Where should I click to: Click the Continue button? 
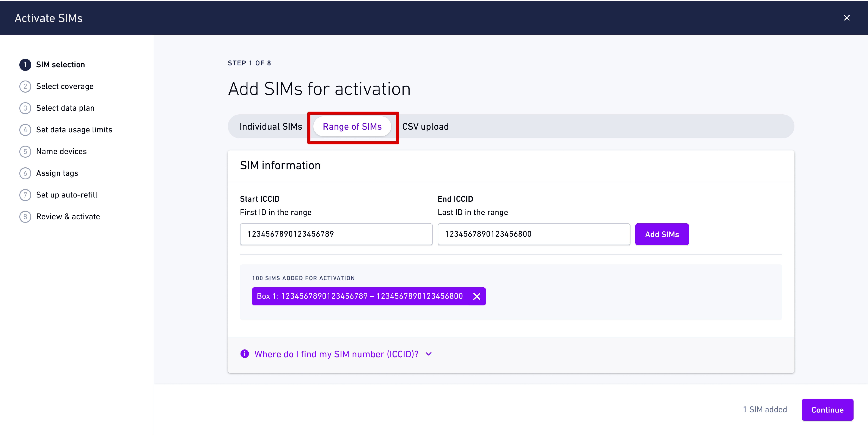coord(827,410)
